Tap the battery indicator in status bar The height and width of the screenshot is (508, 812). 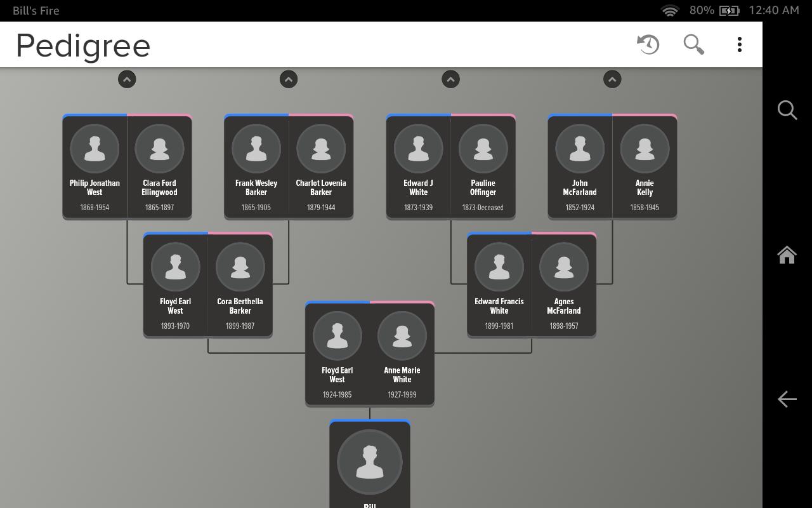coord(728,10)
